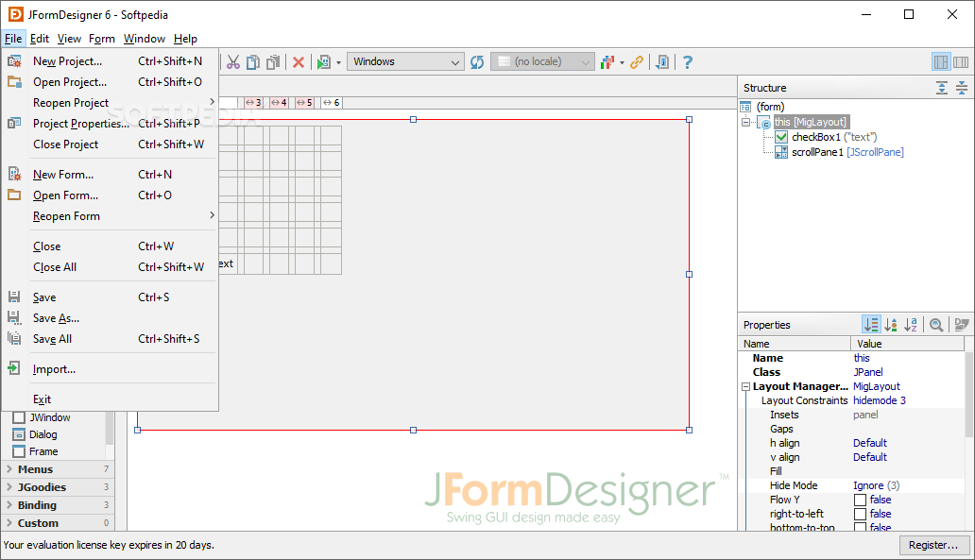This screenshot has height=560, width=975.
Task: Open the Window menu
Action: [145, 39]
